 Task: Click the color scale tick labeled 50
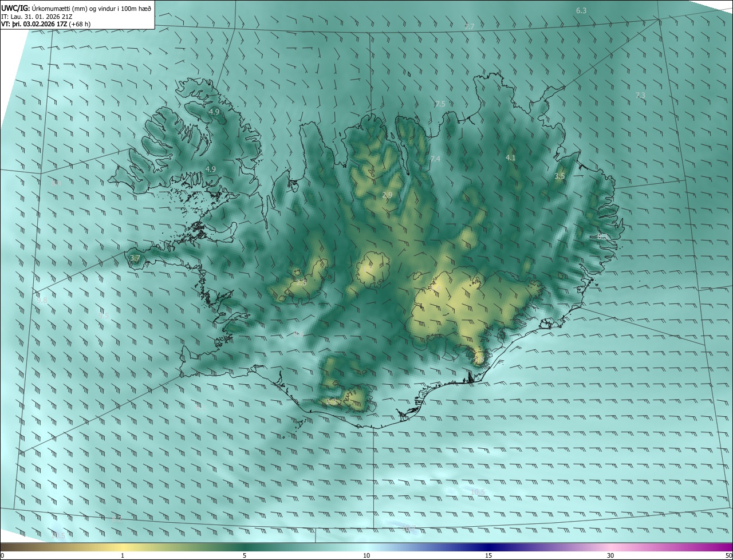[x=728, y=555]
